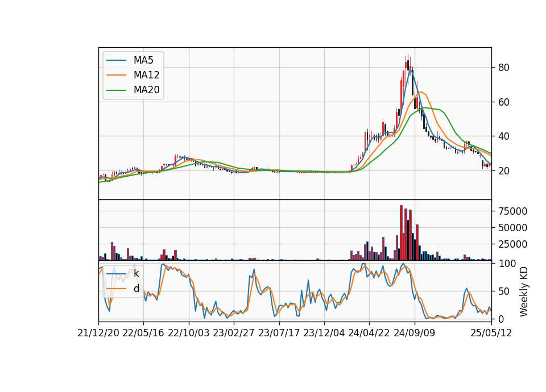The image size is (546, 392).
Task: Click the orange MA12 legend line swatch
Action: (x=116, y=75)
